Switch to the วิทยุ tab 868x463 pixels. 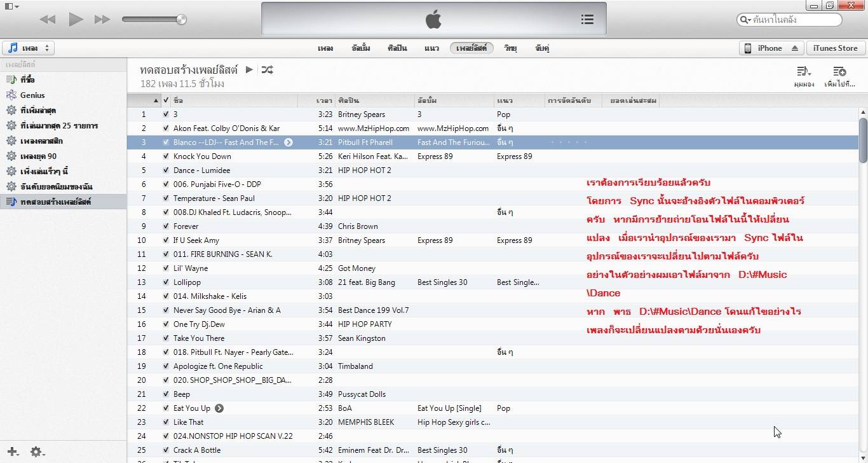tap(510, 48)
